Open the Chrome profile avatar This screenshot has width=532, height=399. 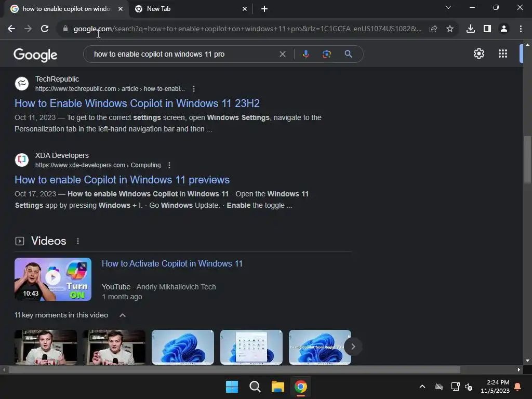pyautogui.click(x=504, y=29)
